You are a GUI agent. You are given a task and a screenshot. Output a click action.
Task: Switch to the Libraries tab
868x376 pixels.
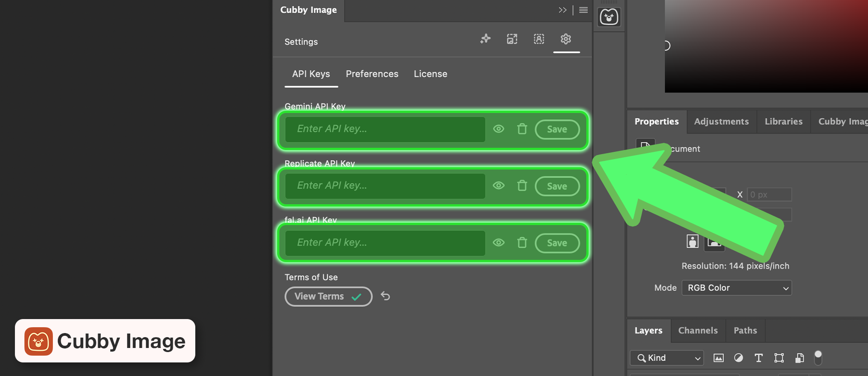(783, 122)
